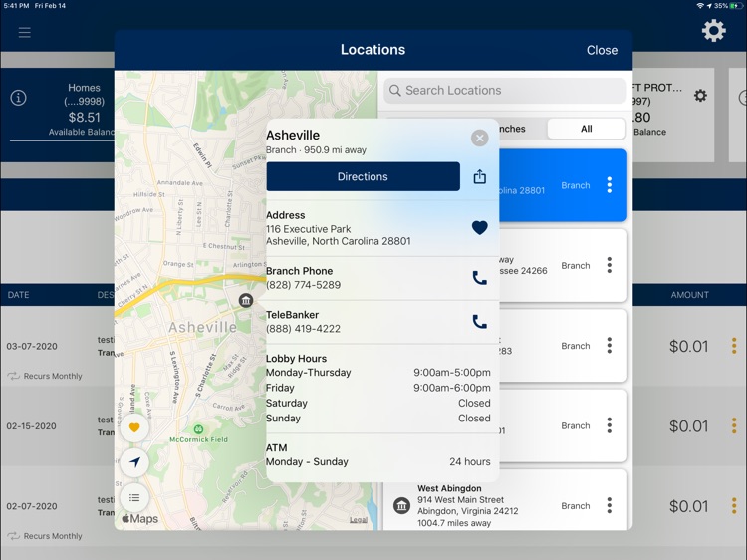This screenshot has width=747, height=560.
Task: Select the West Abingdon branch bank icon
Action: coord(401,505)
